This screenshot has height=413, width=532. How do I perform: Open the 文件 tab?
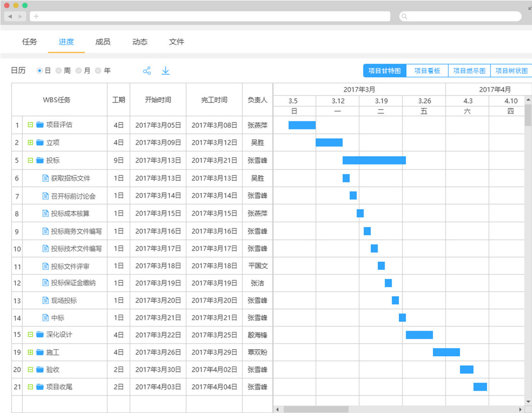click(177, 42)
